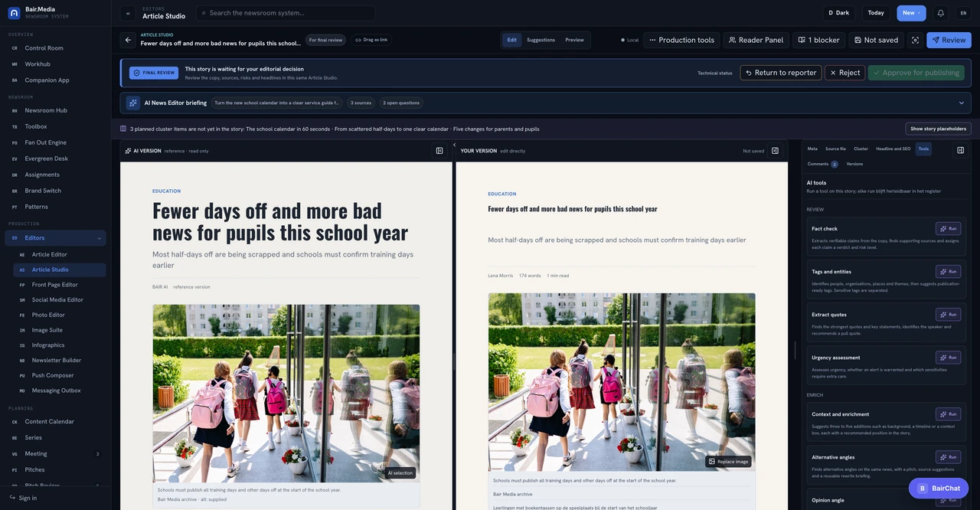
Task: Click Approve for publishing
Action: [x=916, y=73]
